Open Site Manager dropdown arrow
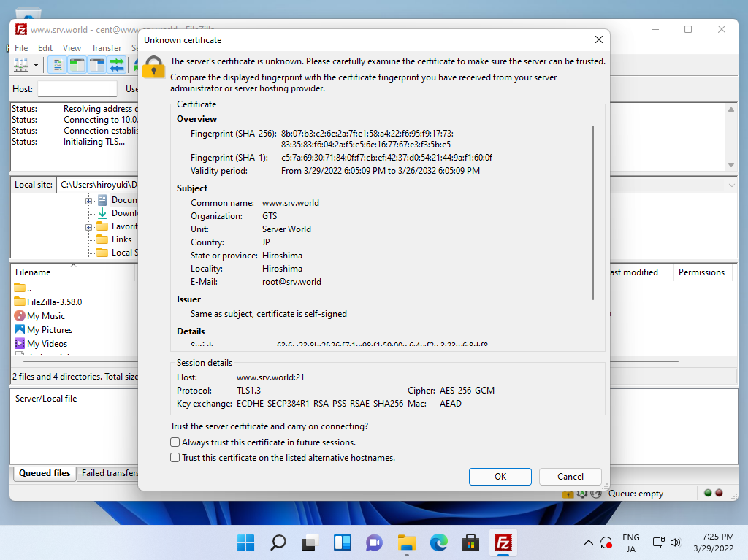The height and width of the screenshot is (560, 748). (x=36, y=65)
